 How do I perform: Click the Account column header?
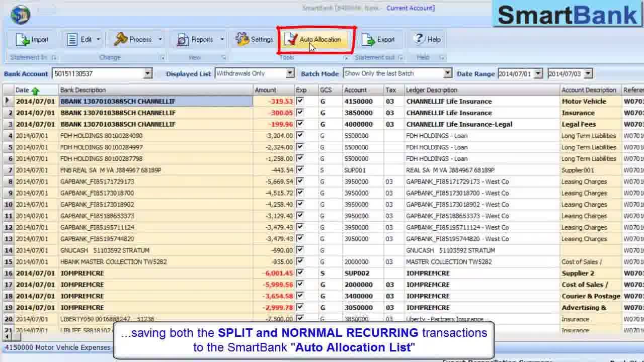[x=363, y=90]
